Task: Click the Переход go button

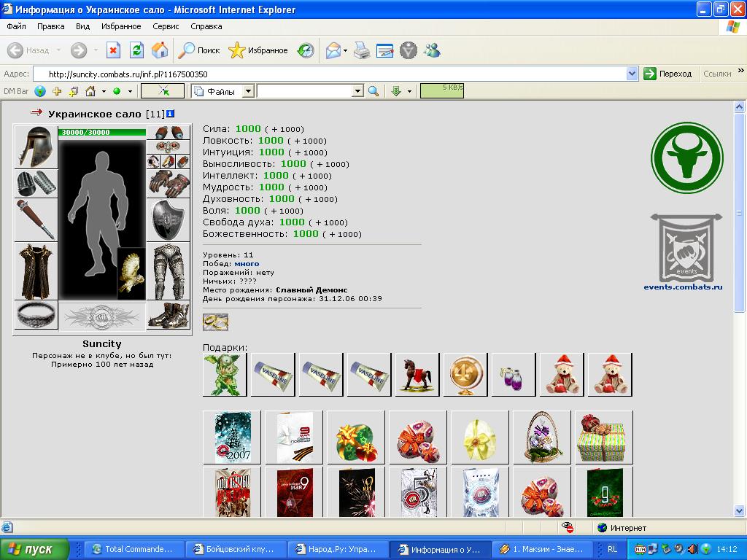Action: pos(668,74)
